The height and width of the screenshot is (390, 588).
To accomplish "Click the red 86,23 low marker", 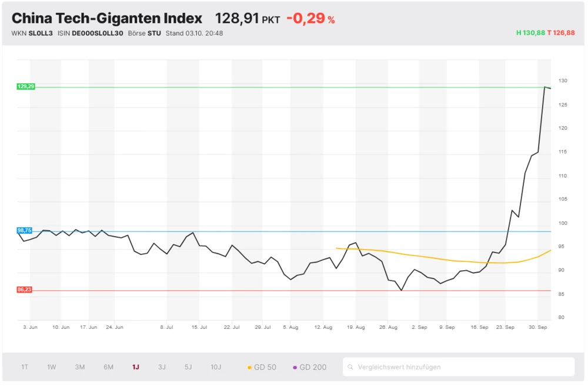I will 24,289.
